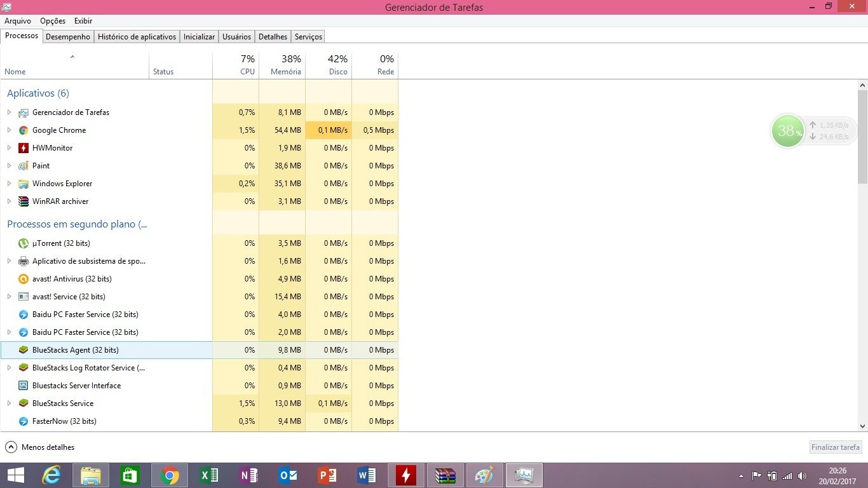The width and height of the screenshot is (868, 488).
Task: Click the Finalizar tarefa button
Action: click(x=836, y=447)
